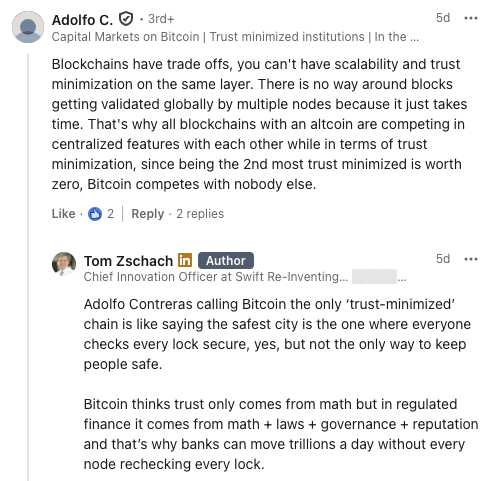
Task: Open Tom Zschach's profile via his name
Action: tap(128, 261)
